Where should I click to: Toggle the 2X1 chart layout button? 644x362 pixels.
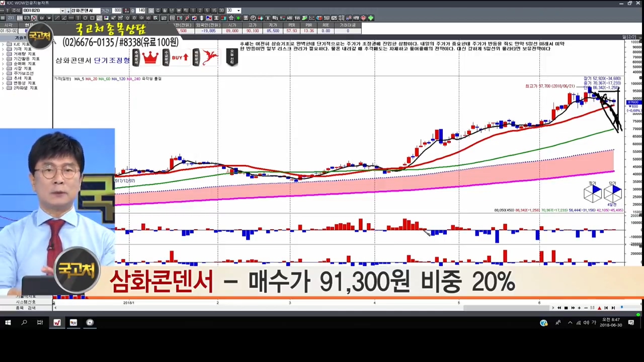(11, 18)
